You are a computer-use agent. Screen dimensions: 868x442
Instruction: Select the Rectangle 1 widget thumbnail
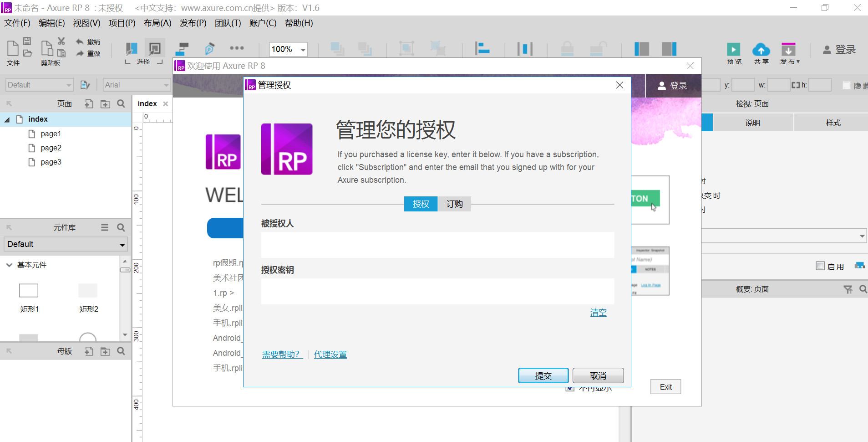click(29, 290)
